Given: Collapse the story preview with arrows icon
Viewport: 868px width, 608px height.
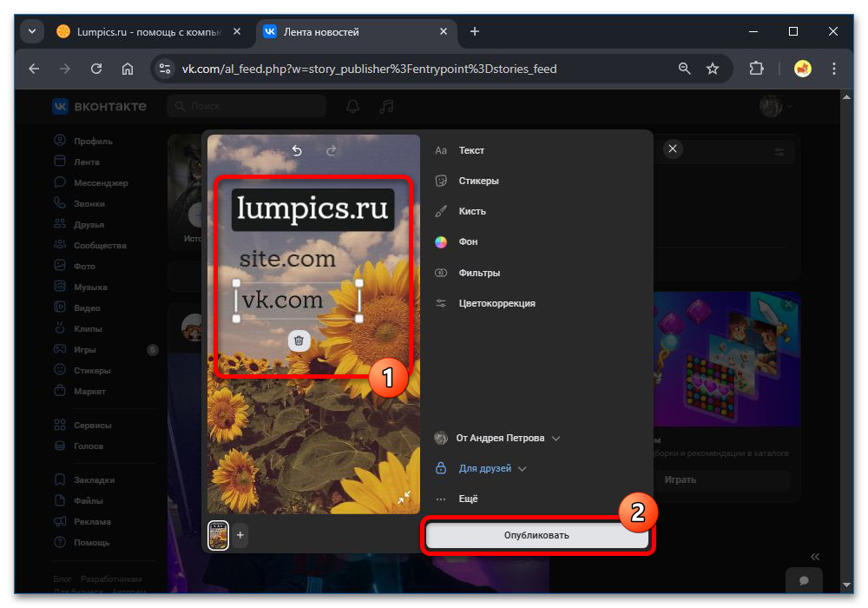Looking at the screenshot, I should [x=404, y=497].
